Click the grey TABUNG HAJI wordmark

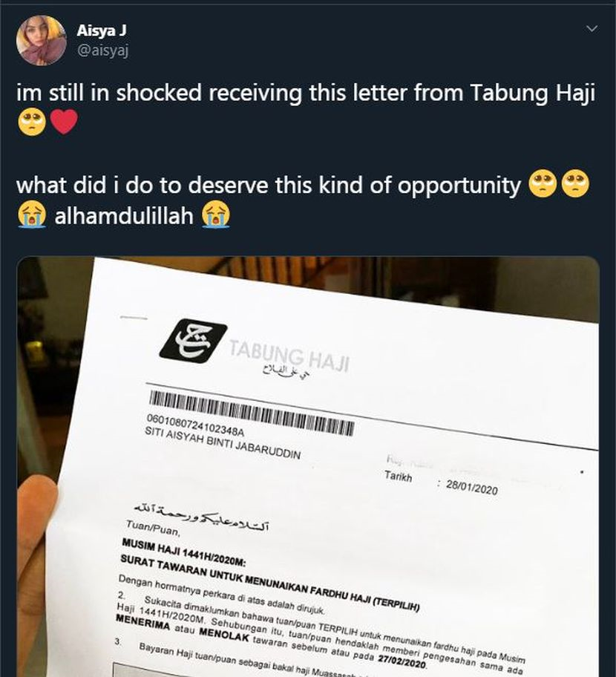[289, 356]
